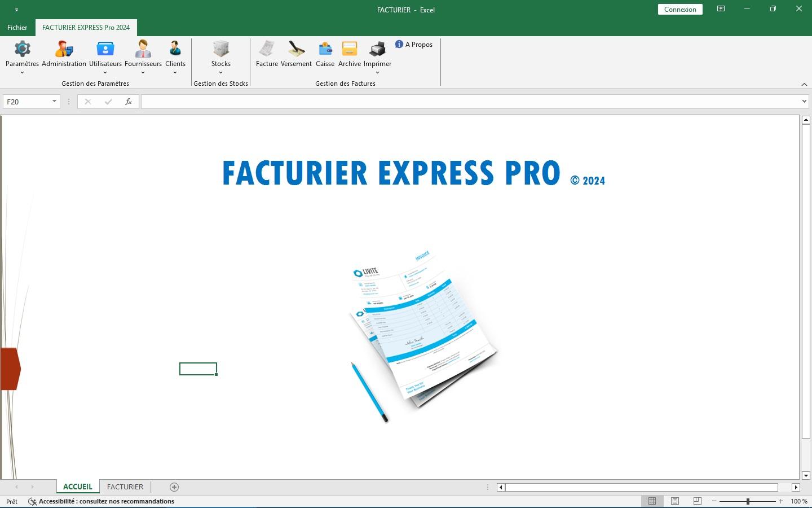Click the selected cell F20
This screenshot has height=508, width=812.
pyautogui.click(x=198, y=369)
